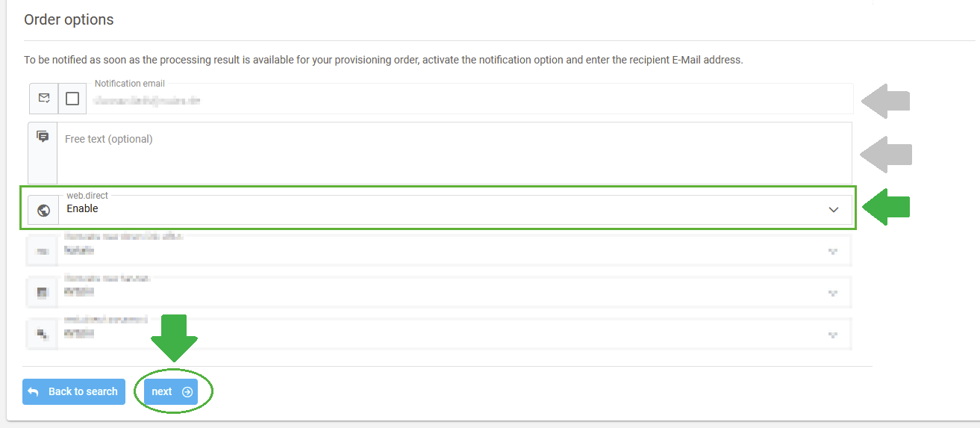
Task: Click the speech bubble icon beside Free text
Action: tap(43, 137)
